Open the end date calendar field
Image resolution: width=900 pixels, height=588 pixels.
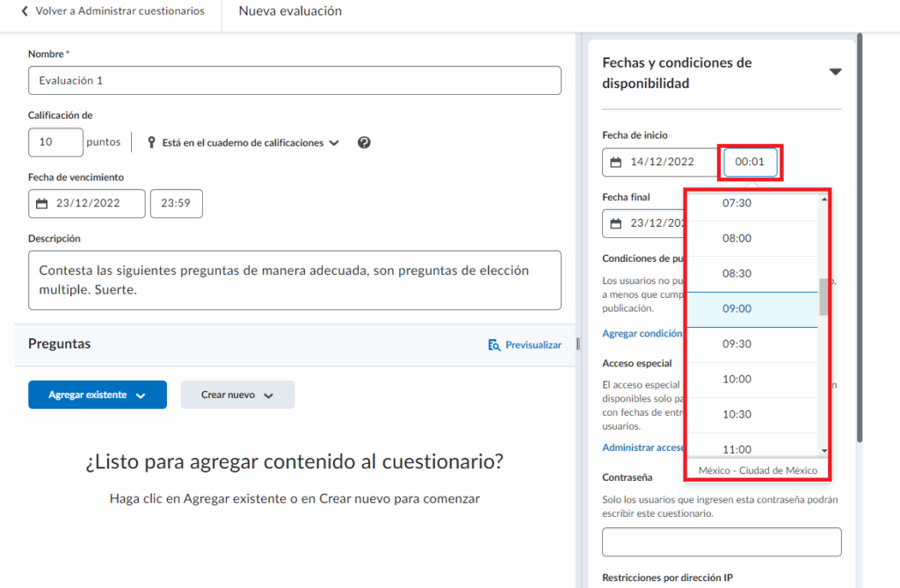click(643, 223)
